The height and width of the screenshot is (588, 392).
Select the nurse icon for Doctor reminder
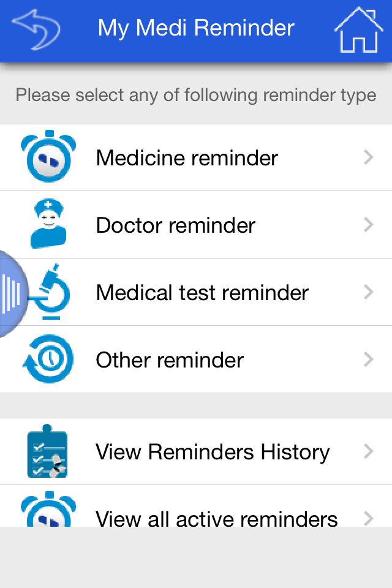pyautogui.click(x=48, y=225)
